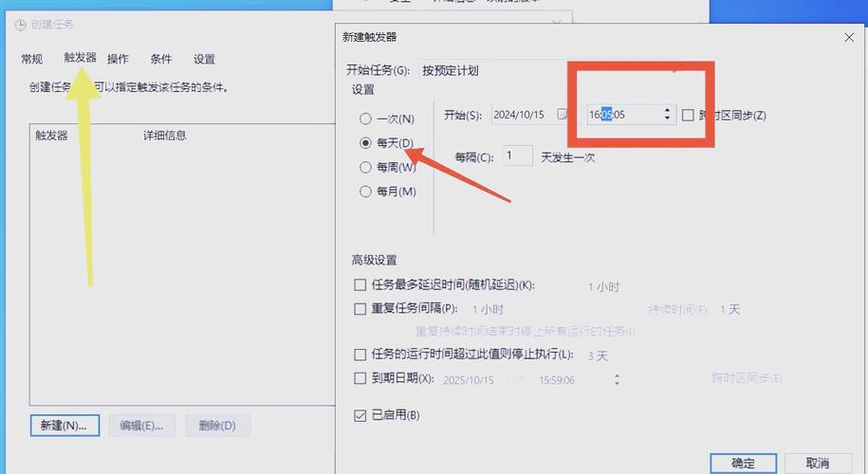This screenshot has height=474, width=868.
Task: Click 确定 to confirm the trigger
Action: click(x=744, y=463)
